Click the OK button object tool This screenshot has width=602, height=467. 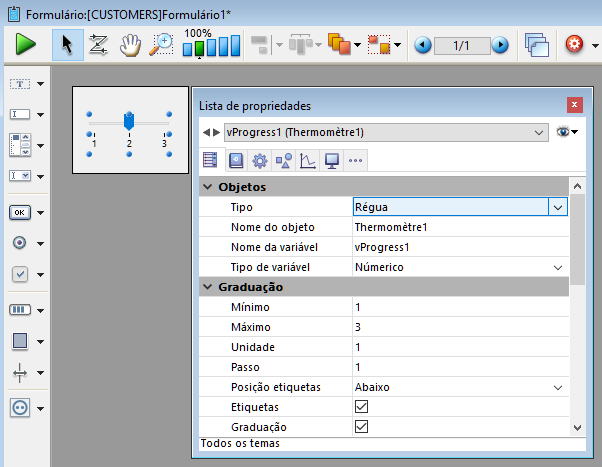coord(20,212)
